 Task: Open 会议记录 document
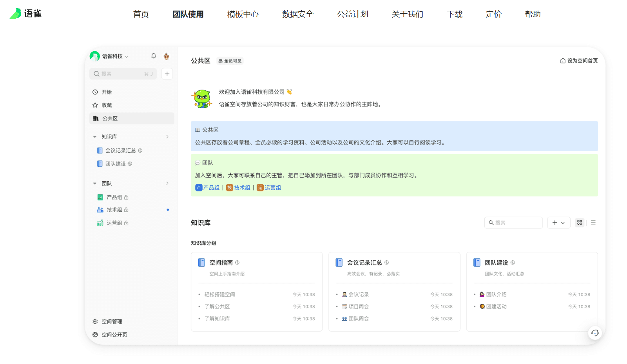point(355,294)
